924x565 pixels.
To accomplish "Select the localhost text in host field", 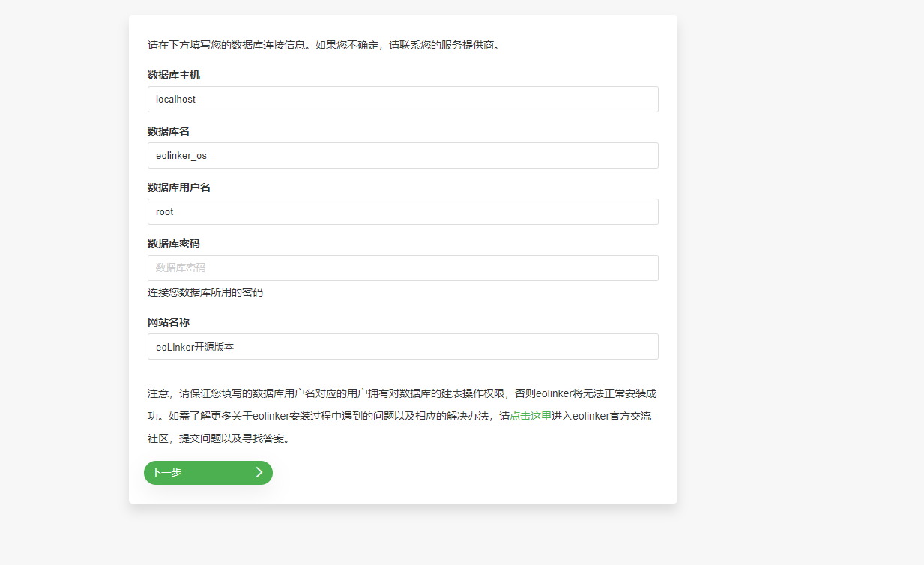I will pos(175,99).
